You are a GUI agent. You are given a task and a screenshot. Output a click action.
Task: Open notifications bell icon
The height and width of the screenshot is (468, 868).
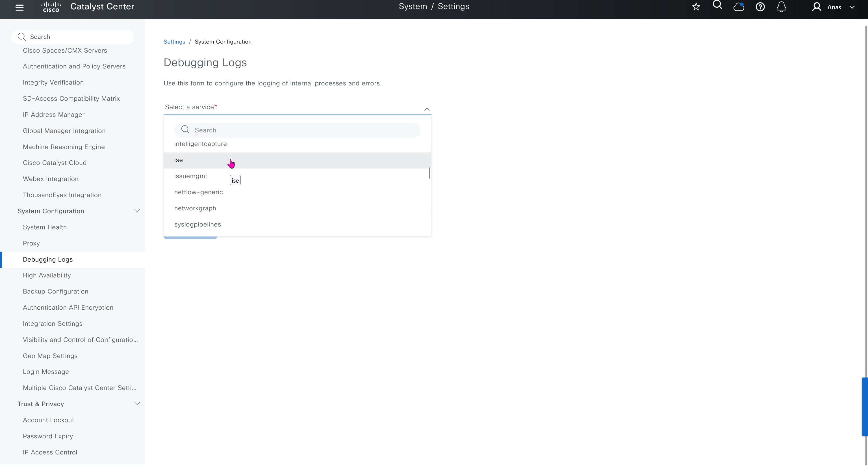781,7
